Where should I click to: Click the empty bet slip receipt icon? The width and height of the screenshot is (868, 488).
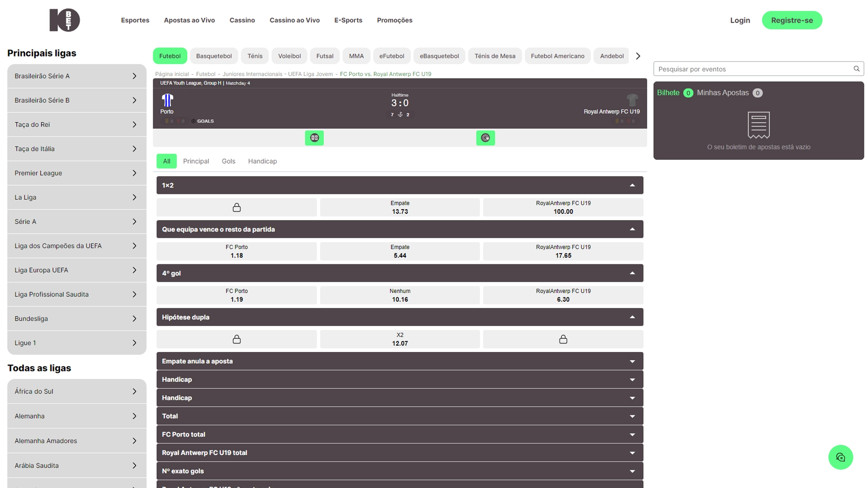click(x=759, y=125)
